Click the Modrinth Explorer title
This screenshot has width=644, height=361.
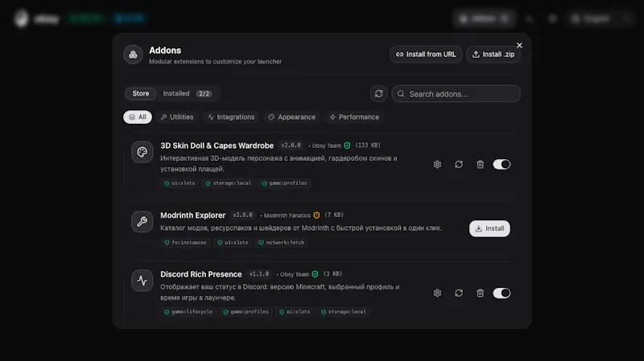click(193, 215)
